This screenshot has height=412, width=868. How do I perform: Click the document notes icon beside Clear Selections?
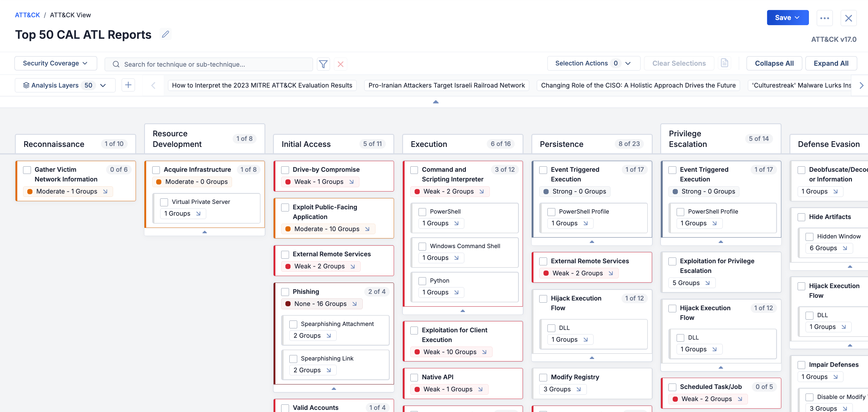pyautogui.click(x=724, y=63)
